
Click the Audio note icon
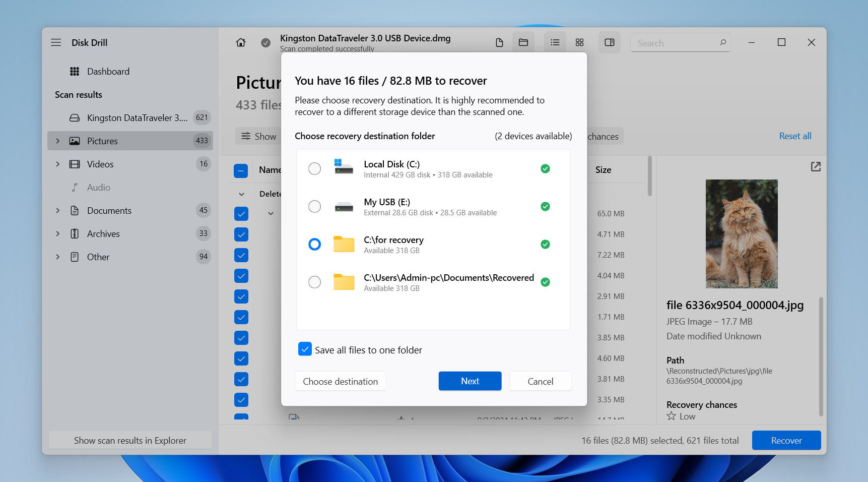(75, 188)
